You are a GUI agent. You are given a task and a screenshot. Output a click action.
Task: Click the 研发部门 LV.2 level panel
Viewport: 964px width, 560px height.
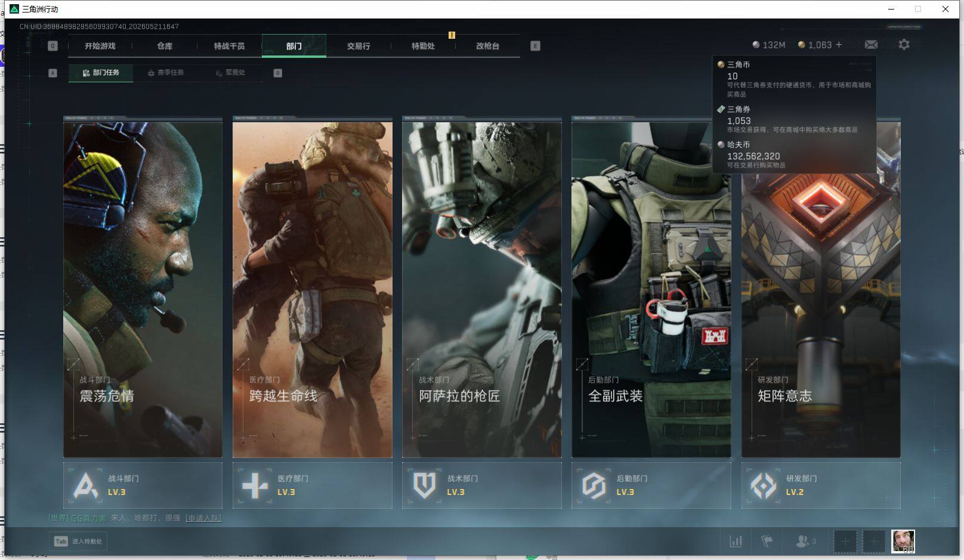(821, 485)
